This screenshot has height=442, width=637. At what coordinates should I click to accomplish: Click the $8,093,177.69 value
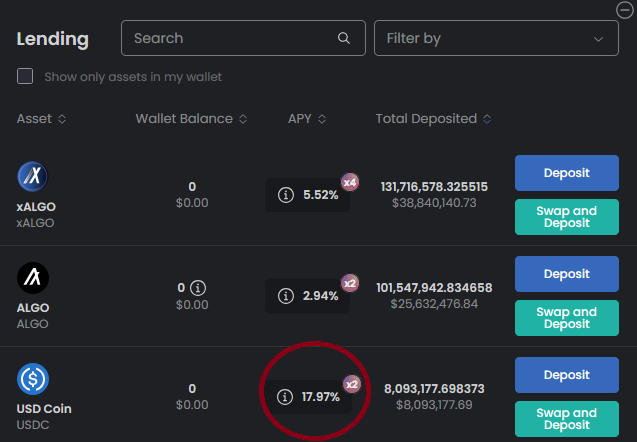[x=434, y=405]
